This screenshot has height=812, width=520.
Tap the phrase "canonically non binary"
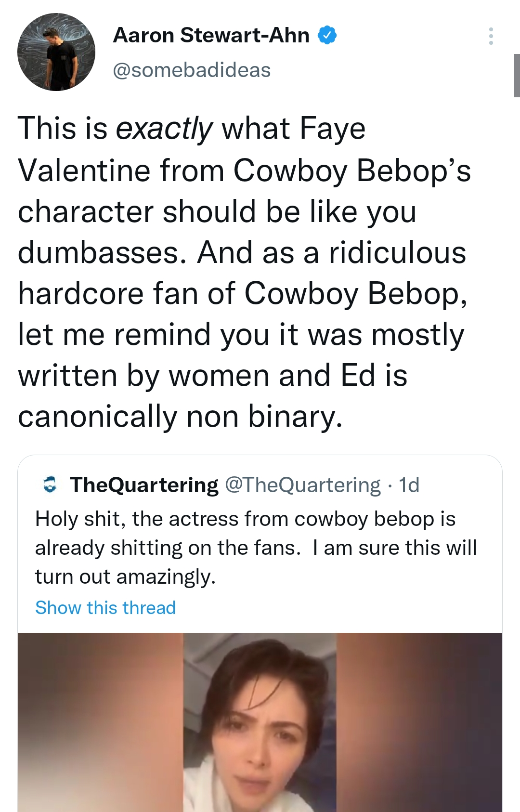pos(180,417)
